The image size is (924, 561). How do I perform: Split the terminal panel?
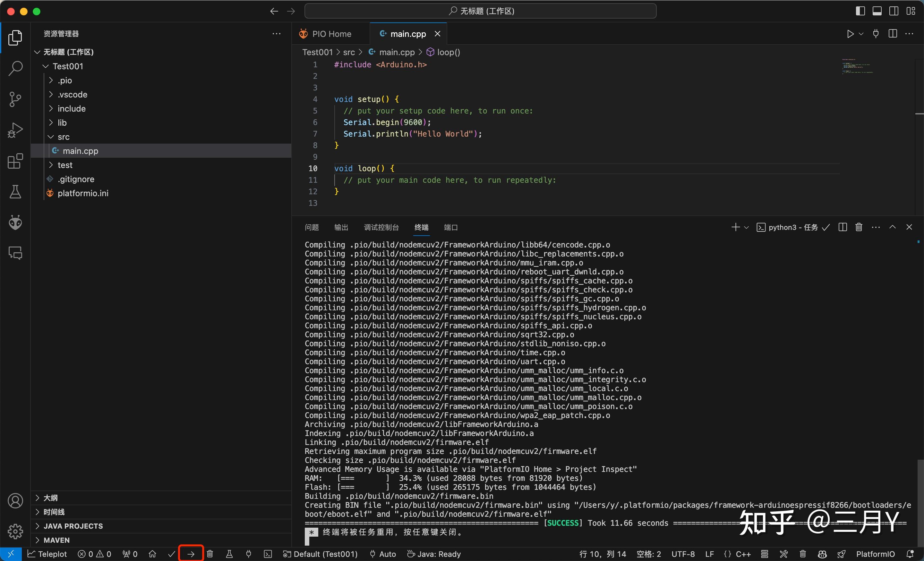tap(843, 227)
